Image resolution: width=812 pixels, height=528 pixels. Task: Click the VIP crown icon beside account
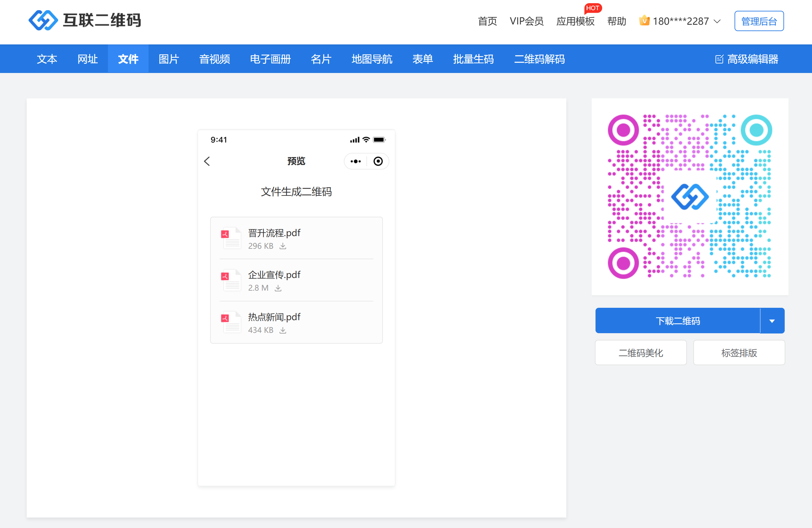(644, 20)
